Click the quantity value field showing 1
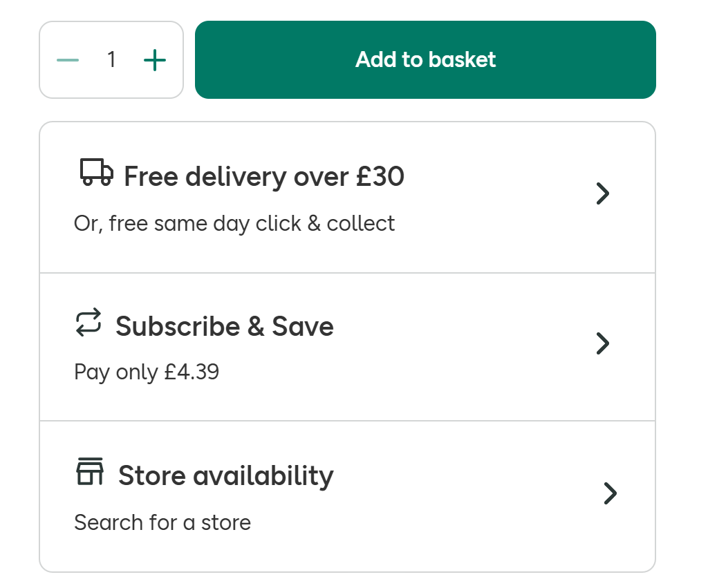 (111, 59)
